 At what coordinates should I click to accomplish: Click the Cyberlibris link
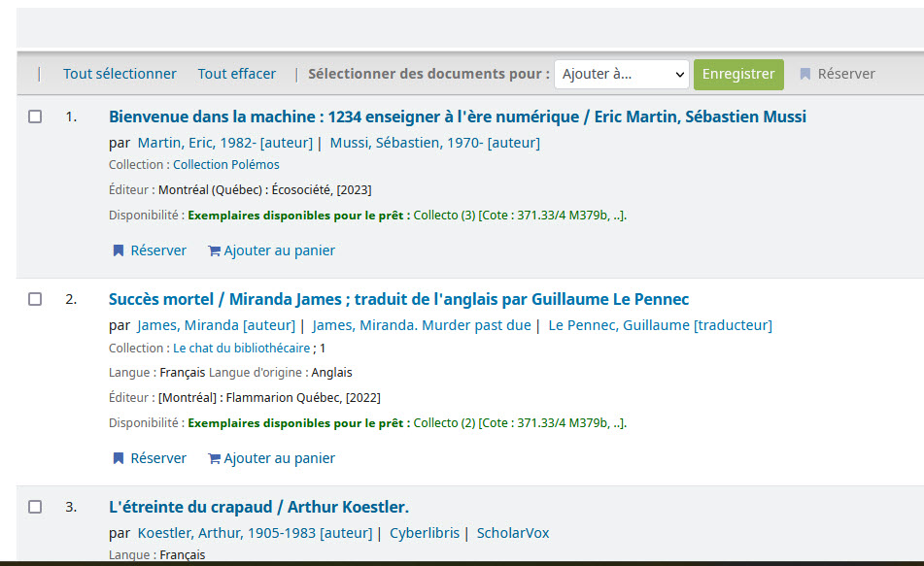click(425, 534)
